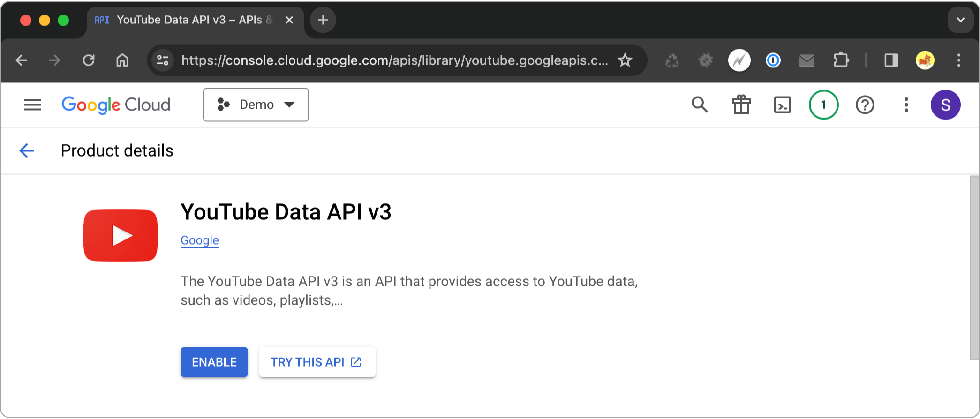Click the YouTube logo thumbnail
The width and height of the screenshot is (980, 419).
pyautogui.click(x=121, y=235)
